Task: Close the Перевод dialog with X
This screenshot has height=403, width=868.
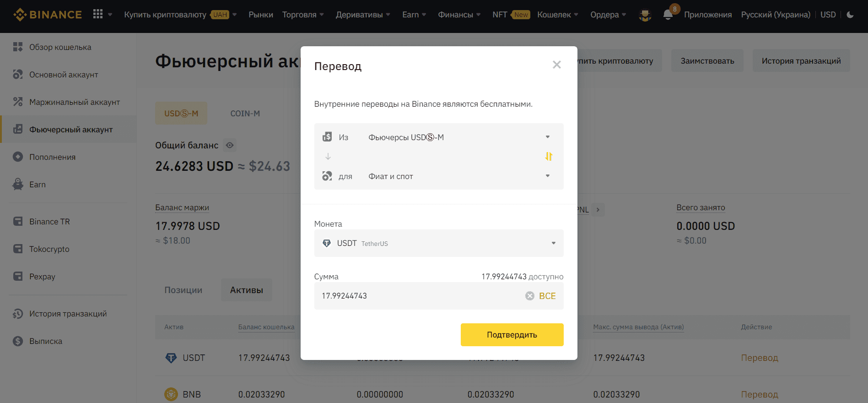Action: click(557, 65)
